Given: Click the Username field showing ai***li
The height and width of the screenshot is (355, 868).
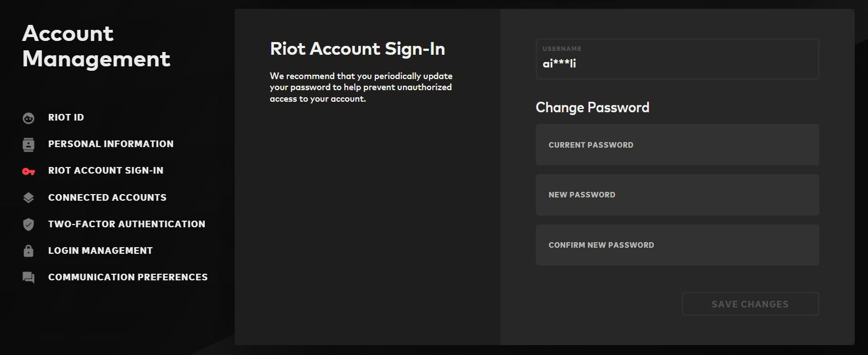Looking at the screenshot, I should pyautogui.click(x=677, y=59).
